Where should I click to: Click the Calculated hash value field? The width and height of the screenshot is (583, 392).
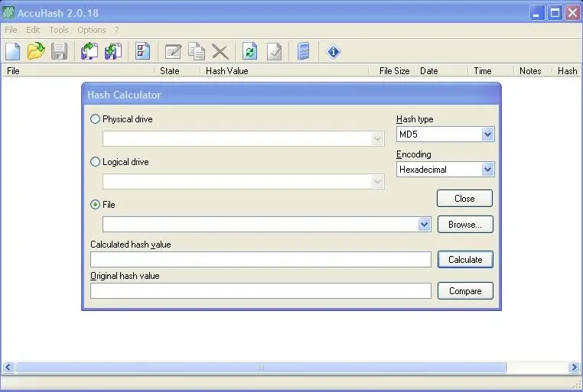point(261,259)
